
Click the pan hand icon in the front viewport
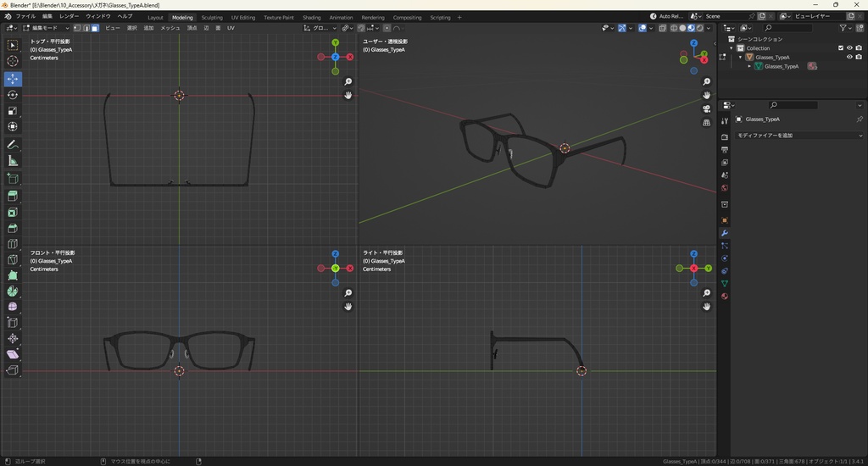click(348, 307)
